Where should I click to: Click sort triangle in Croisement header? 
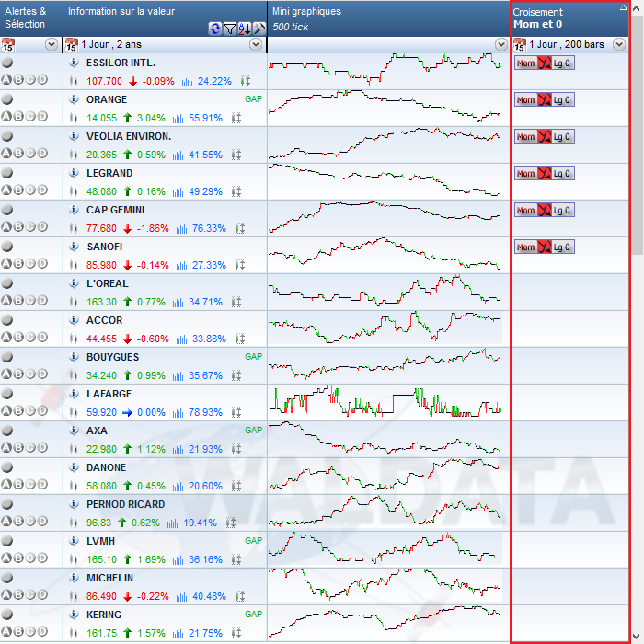624,7
